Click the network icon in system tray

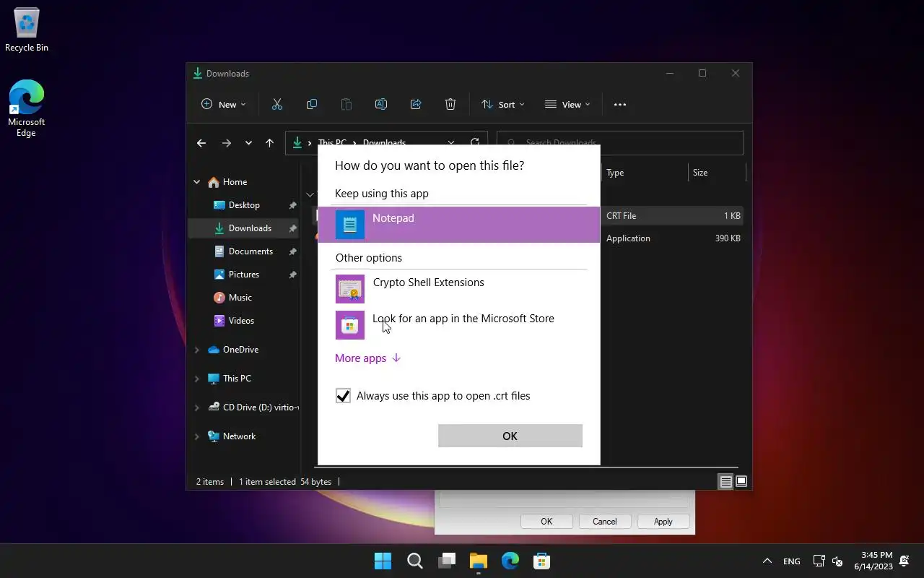(x=819, y=561)
